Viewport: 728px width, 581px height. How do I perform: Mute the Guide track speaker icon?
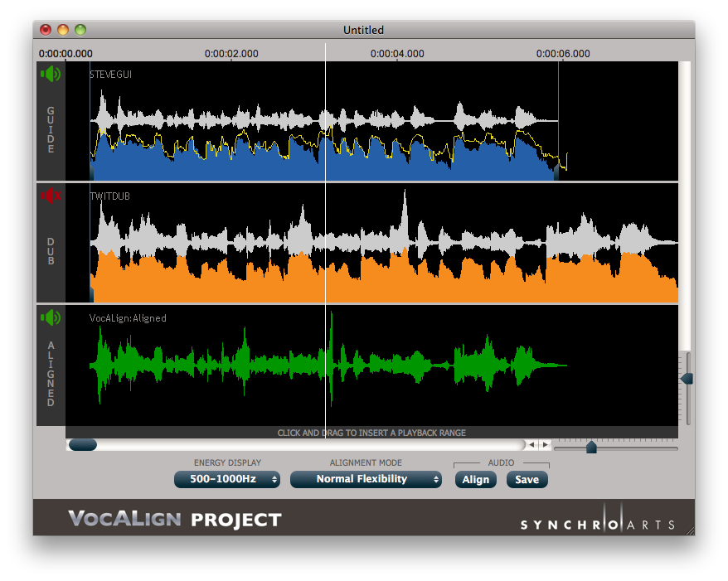pyautogui.click(x=51, y=75)
